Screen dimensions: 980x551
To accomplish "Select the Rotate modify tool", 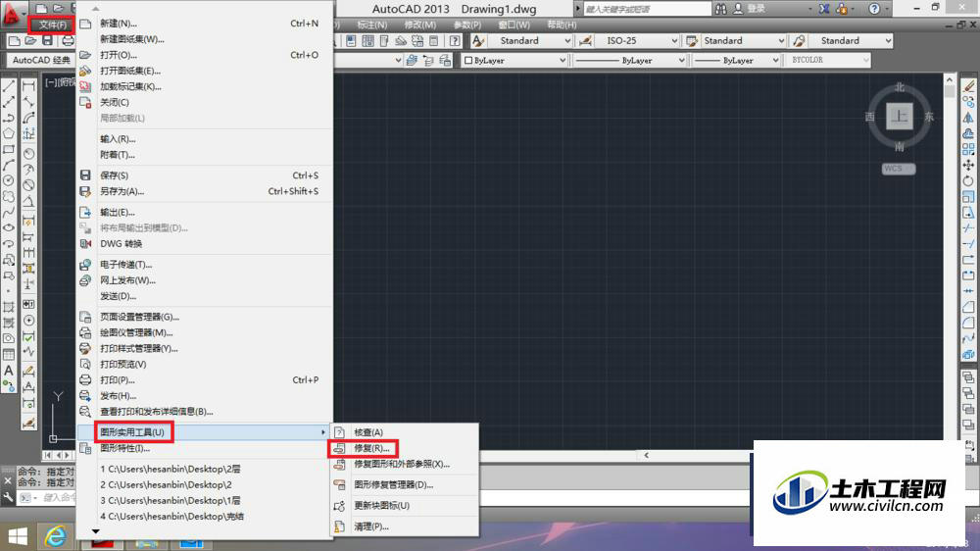I will click(968, 180).
